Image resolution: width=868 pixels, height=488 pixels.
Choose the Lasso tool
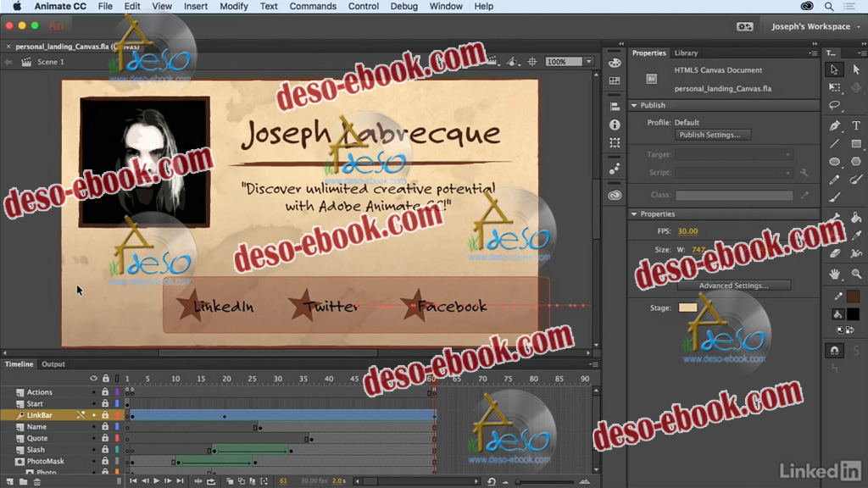(835, 106)
